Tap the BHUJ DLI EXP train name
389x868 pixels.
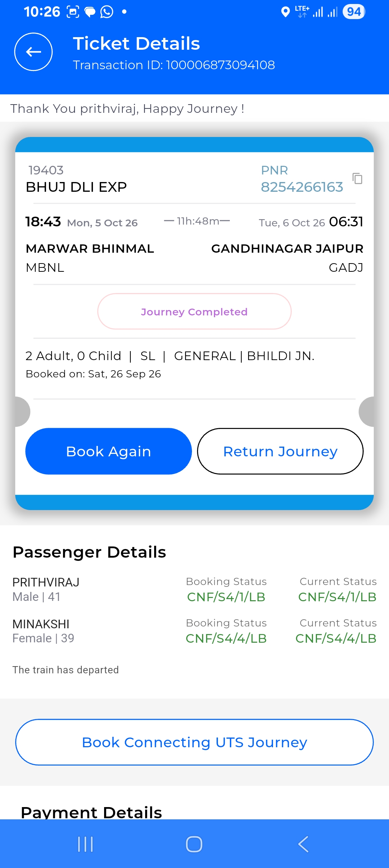tap(76, 187)
